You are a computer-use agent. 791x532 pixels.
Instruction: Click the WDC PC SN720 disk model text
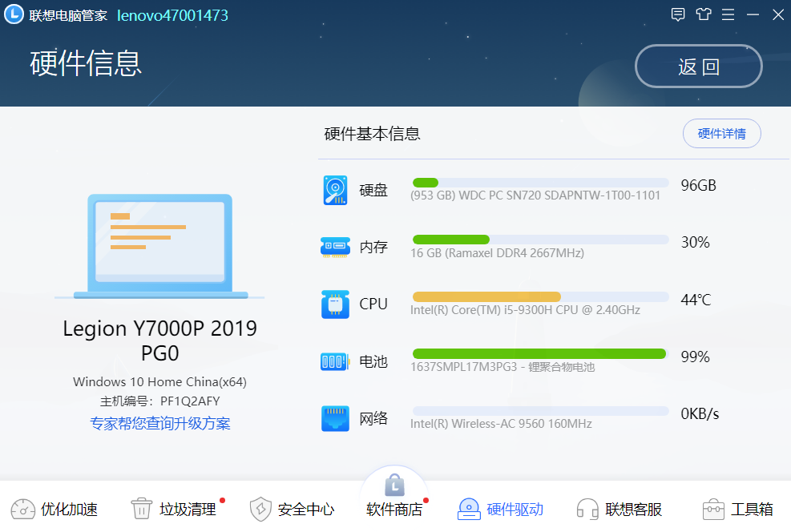[x=535, y=195]
